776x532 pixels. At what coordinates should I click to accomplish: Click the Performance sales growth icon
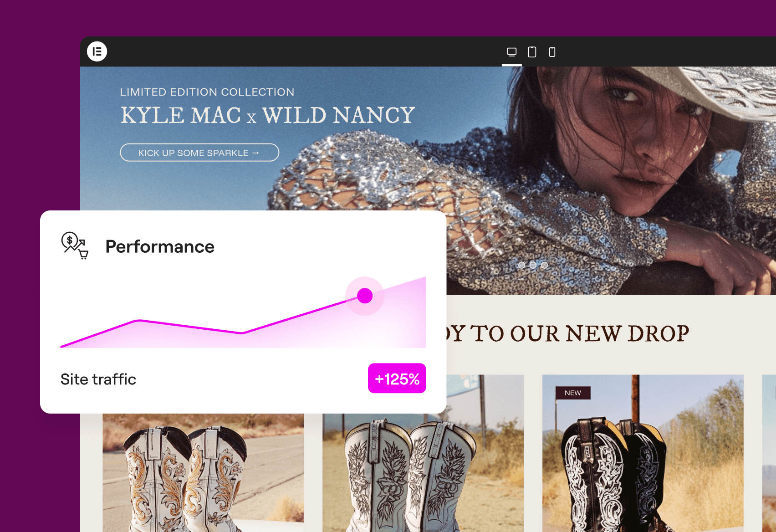75,246
